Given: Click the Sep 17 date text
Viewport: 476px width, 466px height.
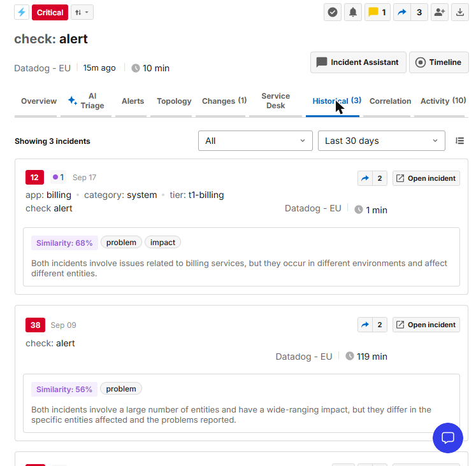Looking at the screenshot, I should coord(84,178).
